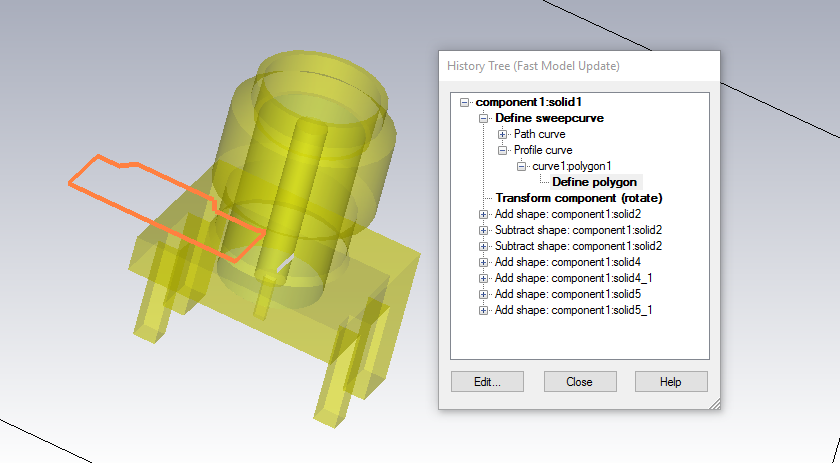
Task: Click the dialog resize grip corner
Action: pyautogui.click(x=715, y=404)
